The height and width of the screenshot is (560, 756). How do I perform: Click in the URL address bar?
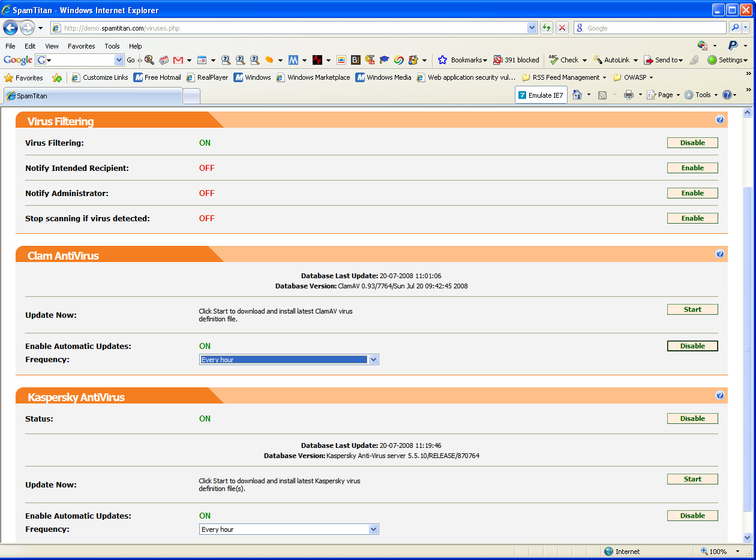[x=288, y=28]
